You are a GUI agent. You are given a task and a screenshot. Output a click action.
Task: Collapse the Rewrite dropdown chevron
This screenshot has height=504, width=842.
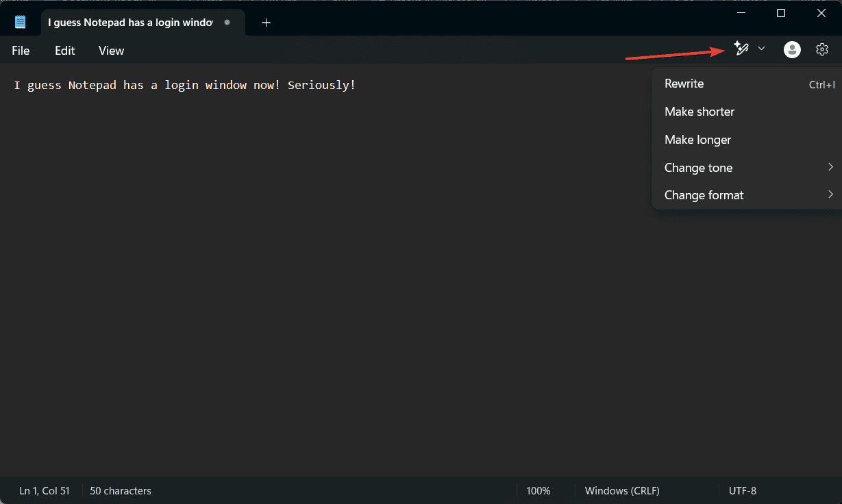761,49
